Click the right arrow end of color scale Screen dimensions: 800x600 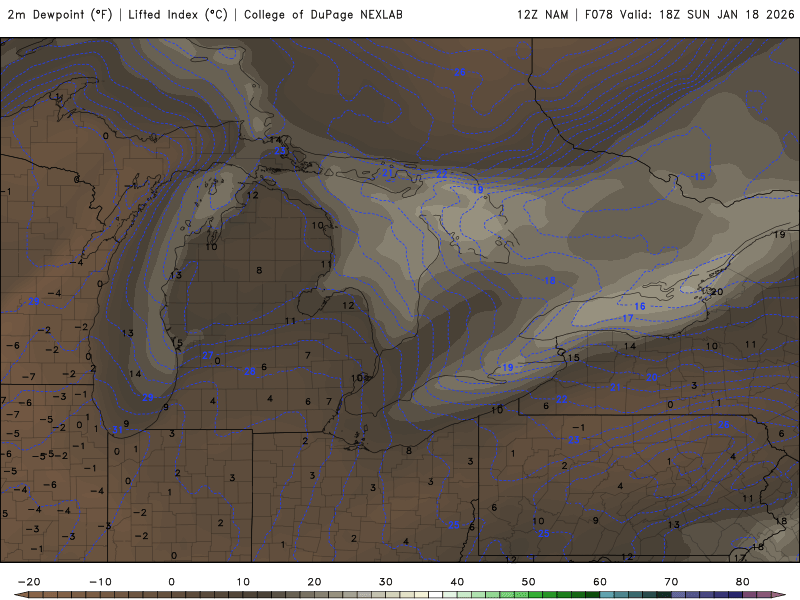[779, 595]
